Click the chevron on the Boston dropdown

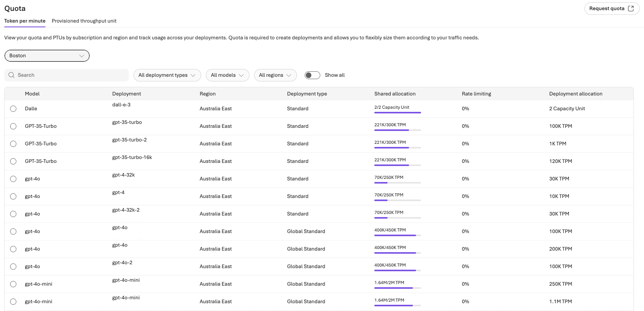pyautogui.click(x=82, y=56)
